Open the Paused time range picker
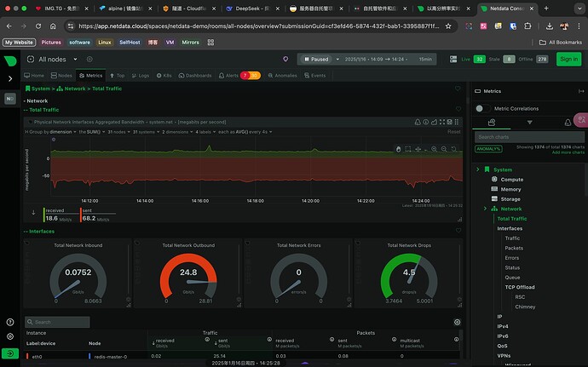Screen dimensions: 588x367 click(x=367, y=60)
